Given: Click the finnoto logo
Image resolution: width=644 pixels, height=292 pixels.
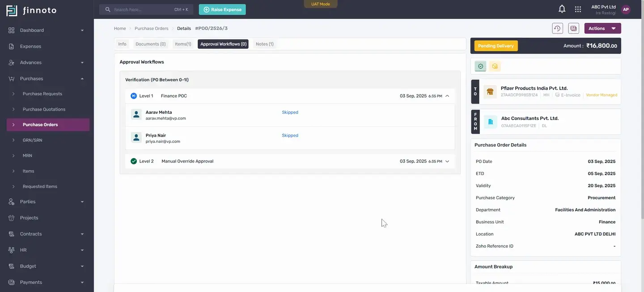Looking at the screenshot, I should click(31, 10).
